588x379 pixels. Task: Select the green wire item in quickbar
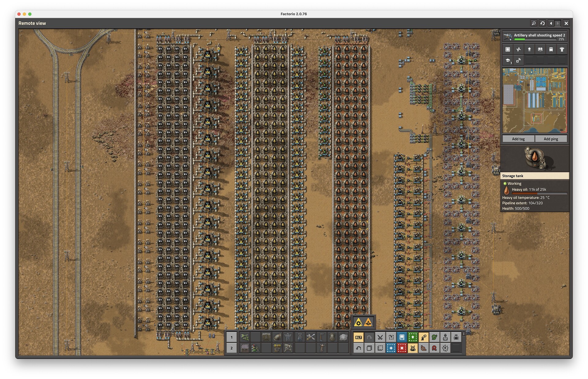(244, 337)
